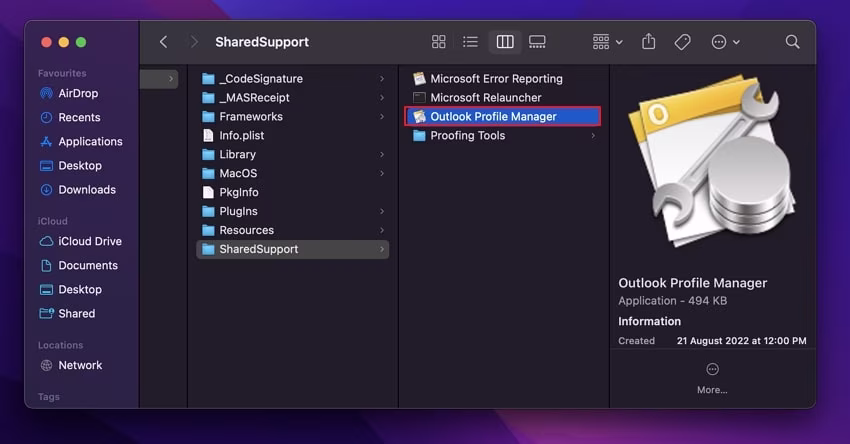This screenshot has height=444, width=850.
Task: Click the Search magnifier icon
Action: (792, 42)
